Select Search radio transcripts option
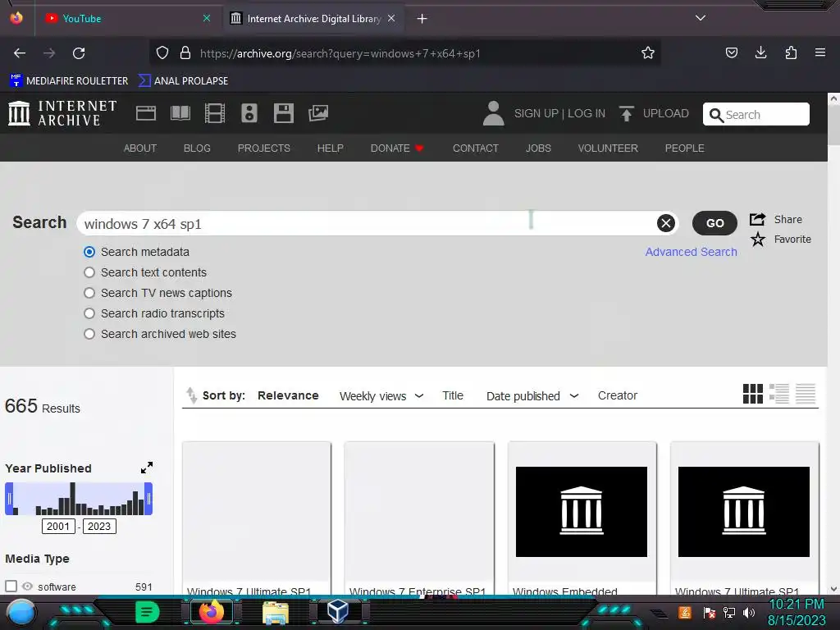The width and height of the screenshot is (840, 630). [89, 313]
